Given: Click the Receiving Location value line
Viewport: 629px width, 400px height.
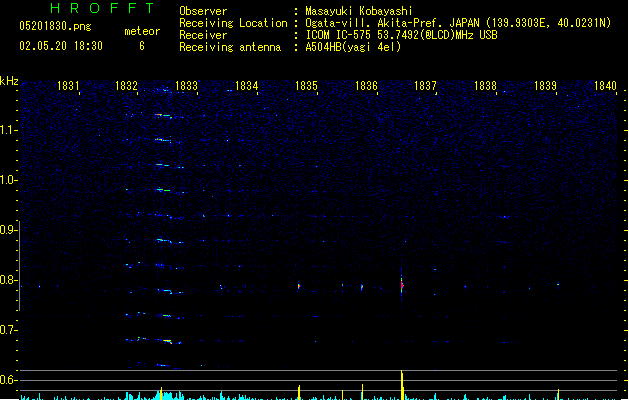Looking at the screenshot, I should (458, 23).
